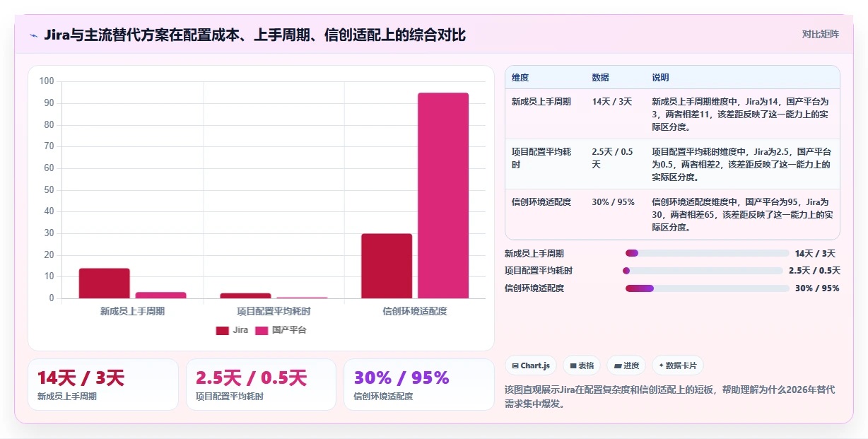Click the 2.5天 / 0.5天 stat card
The width and height of the screenshot is (868, 439).
[261, 385]
